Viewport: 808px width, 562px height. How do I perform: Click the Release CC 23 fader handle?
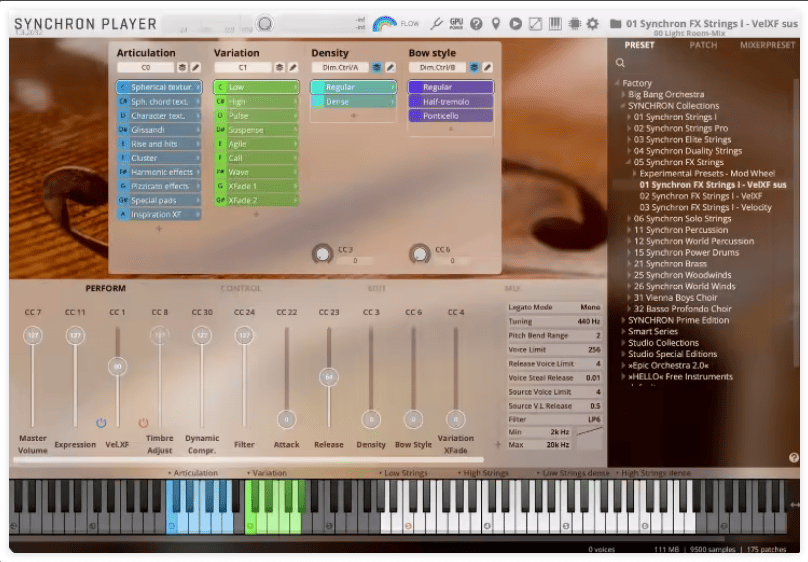tap(329, 377)
